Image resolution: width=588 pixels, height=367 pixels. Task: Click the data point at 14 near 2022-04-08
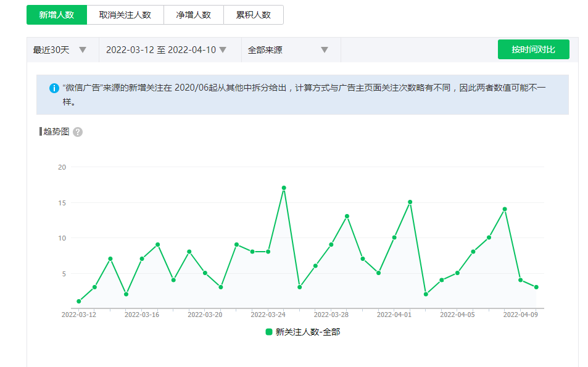click(505, 209)
